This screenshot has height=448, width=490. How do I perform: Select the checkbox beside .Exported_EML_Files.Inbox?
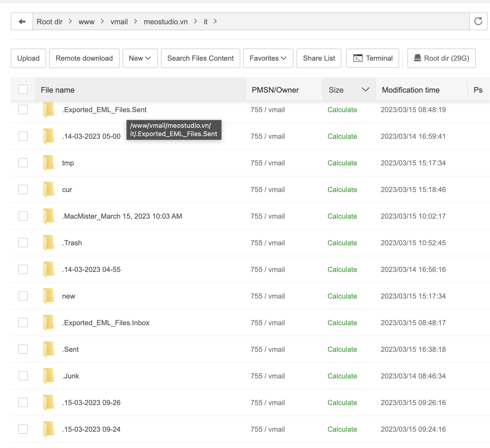(23, 323)
